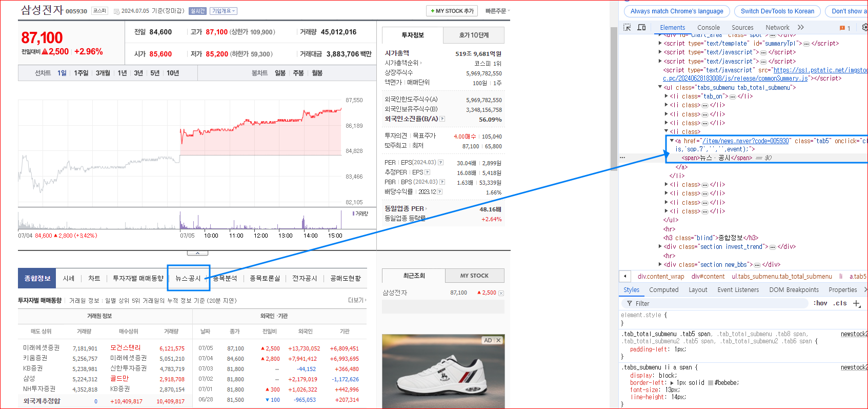868x409 pixels.
Task: Collapse the chart panel with the up-arrow handle
Action: point(197,253)
